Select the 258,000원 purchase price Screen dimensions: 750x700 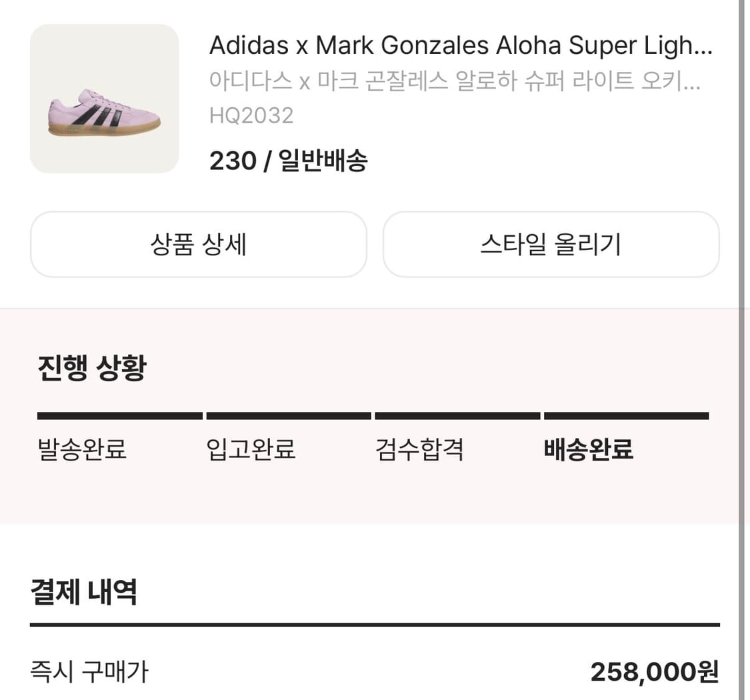tap(655, 672)
